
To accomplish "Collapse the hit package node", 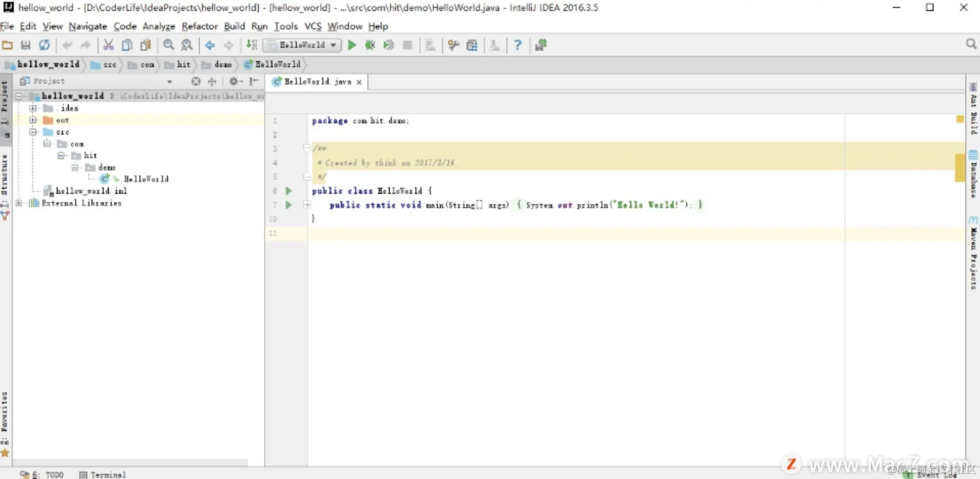I will tap(62, 155).
